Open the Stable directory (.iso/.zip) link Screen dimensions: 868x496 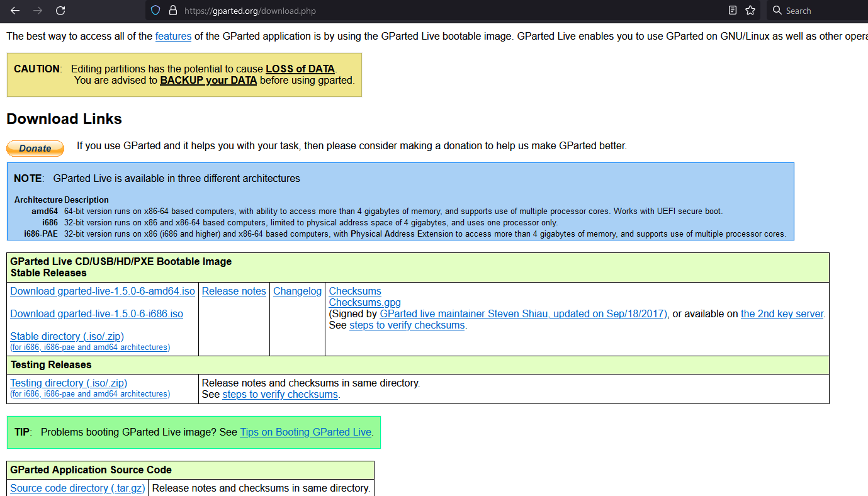click(67, 337)
